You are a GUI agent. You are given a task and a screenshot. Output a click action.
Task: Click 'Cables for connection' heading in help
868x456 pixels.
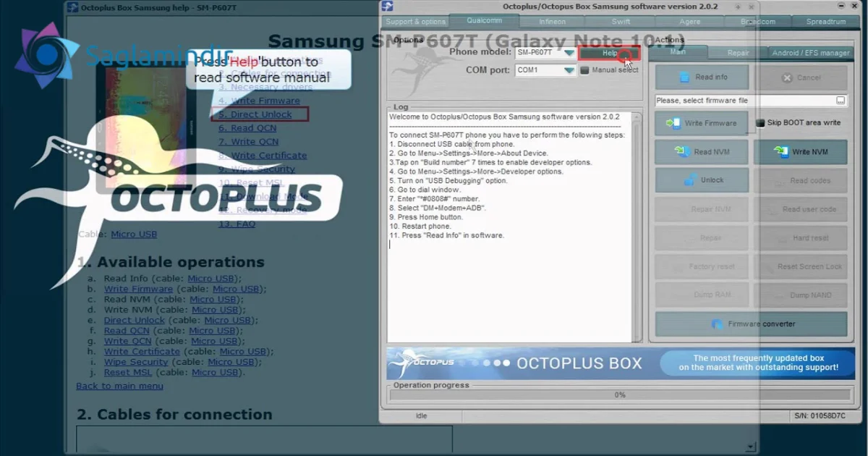pos(174,415)
